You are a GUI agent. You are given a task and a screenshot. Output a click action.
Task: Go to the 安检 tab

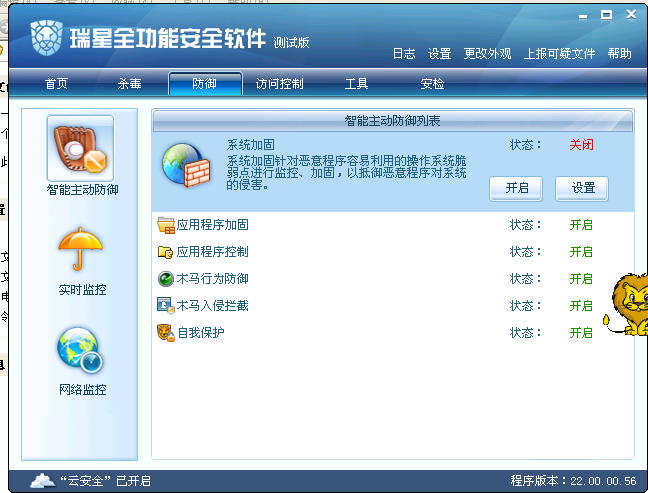click(x=432, y=84)
